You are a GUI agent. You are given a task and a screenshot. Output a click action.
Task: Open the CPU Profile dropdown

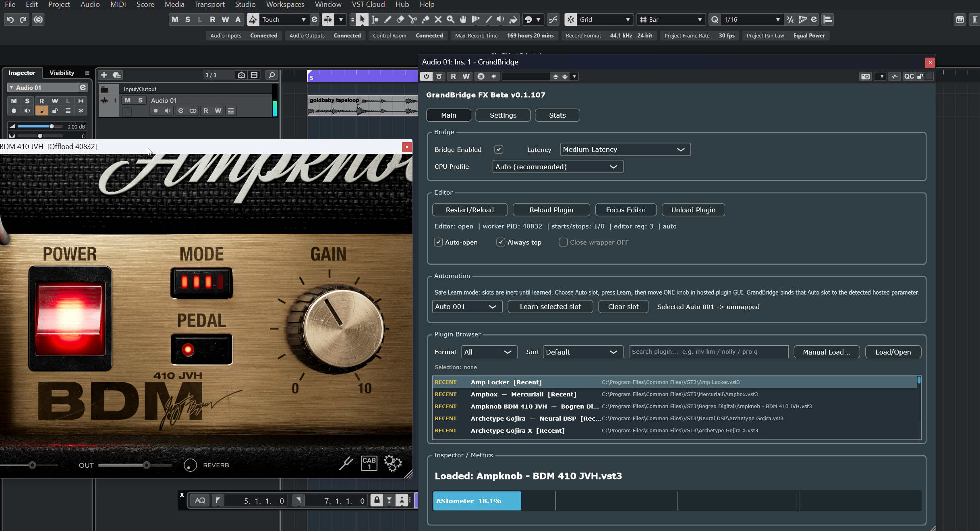tap(557, 167)
